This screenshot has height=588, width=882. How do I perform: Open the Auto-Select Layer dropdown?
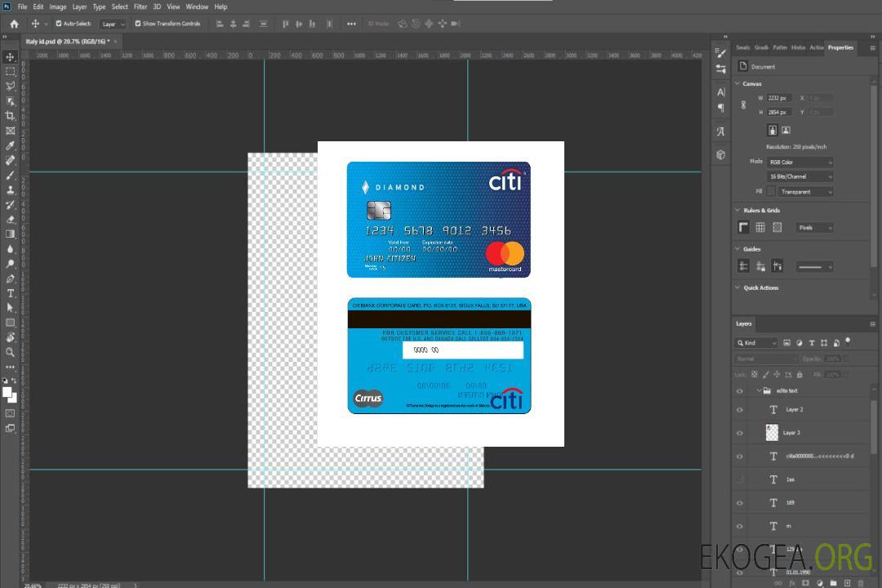pos(113,24)
